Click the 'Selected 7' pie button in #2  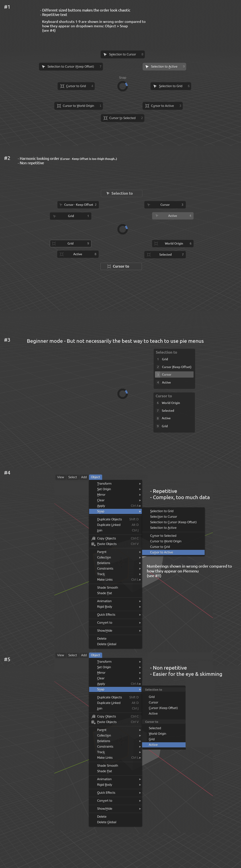[x=165, y=254]
